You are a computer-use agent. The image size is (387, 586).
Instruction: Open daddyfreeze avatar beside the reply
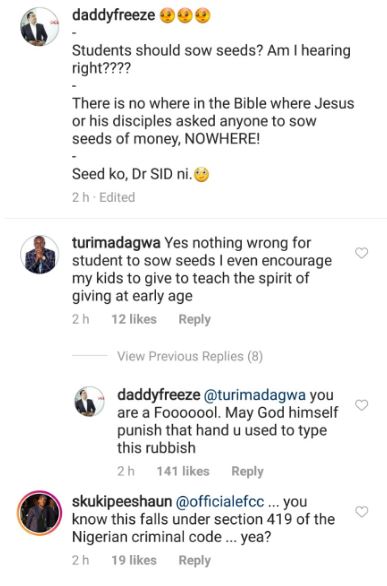[x=90, y=401]
